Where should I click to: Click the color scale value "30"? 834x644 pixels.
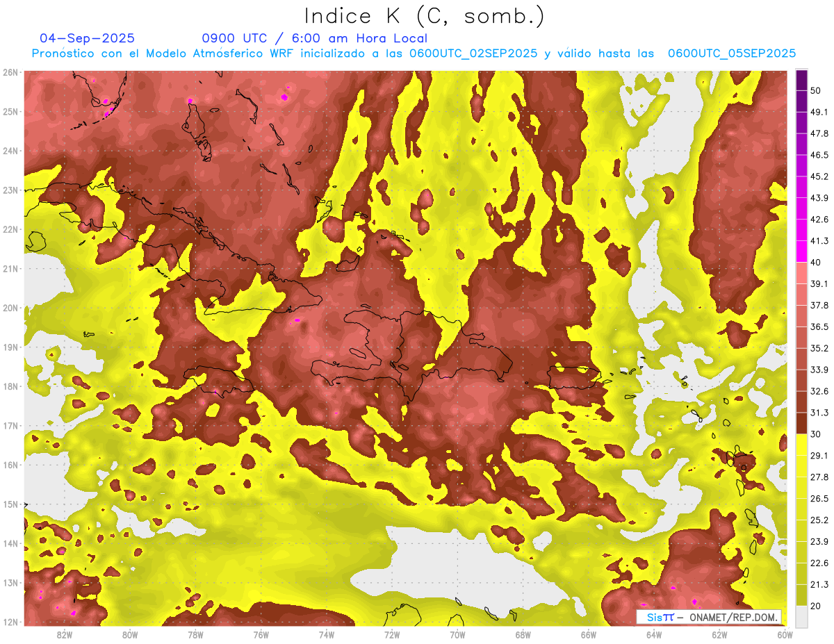pyautogui.click(x=816, y=434)
